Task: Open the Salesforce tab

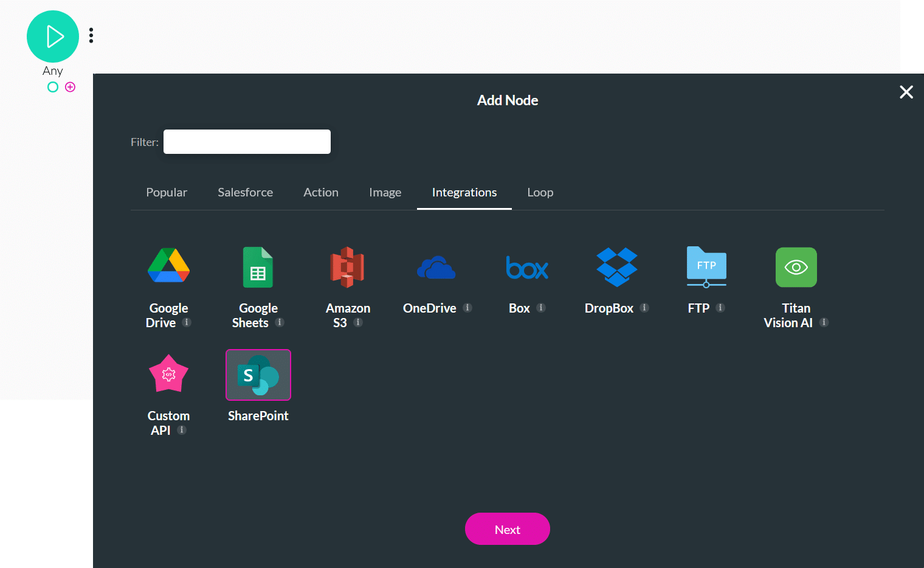Action: click(x=245, y=192)
